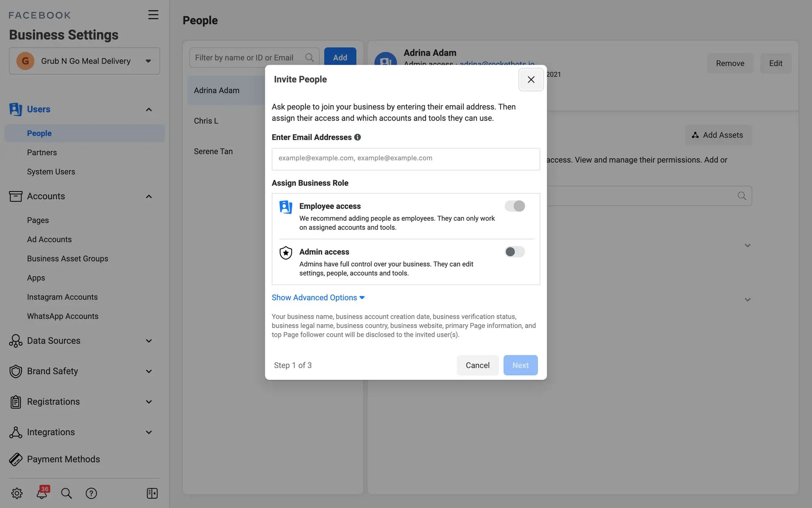Open Partners in the sidebar

[42, 152]
